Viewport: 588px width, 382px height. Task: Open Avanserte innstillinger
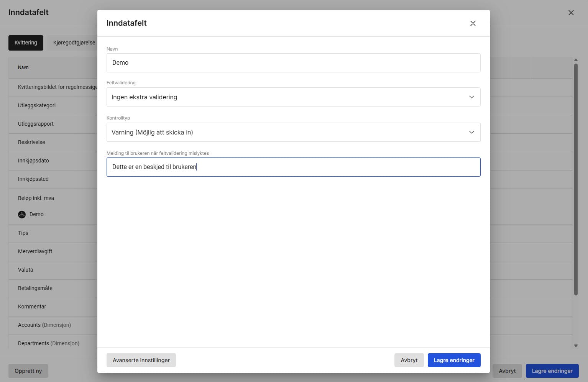(141, 360)
